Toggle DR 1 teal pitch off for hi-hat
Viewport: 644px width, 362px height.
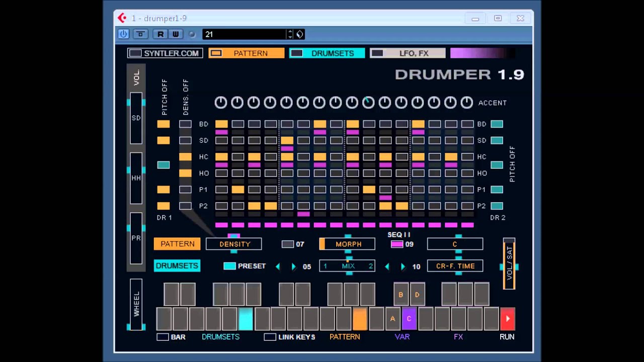coord(164,165)
